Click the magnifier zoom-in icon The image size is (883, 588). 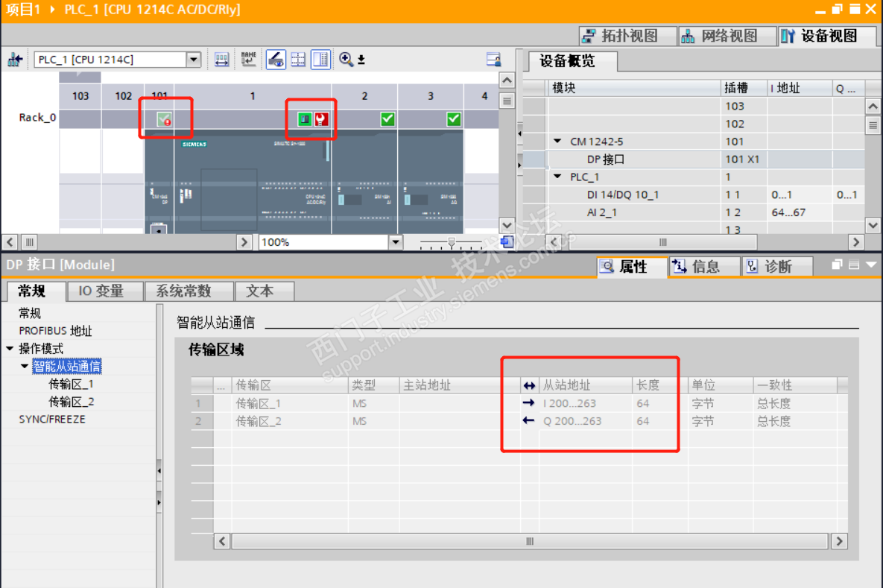point(346,59)
